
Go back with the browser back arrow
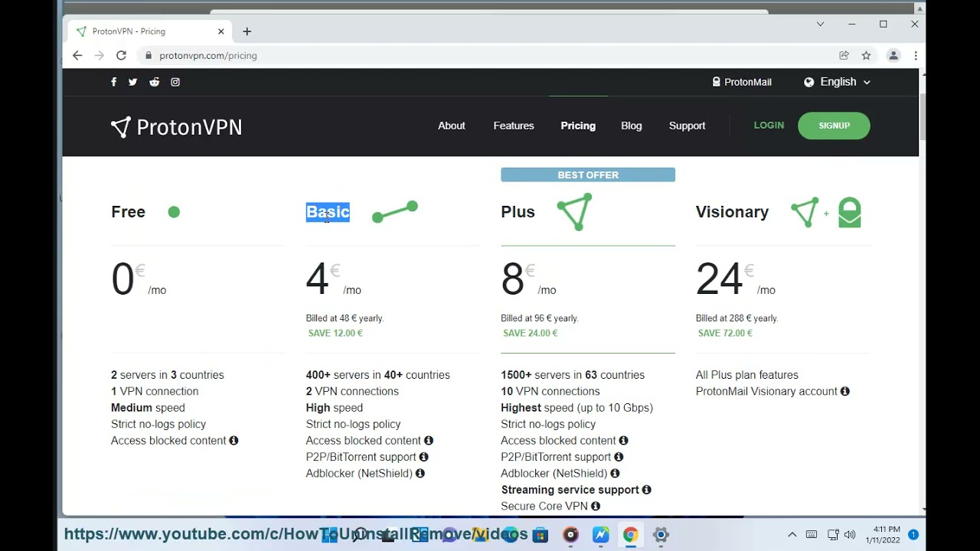77,55
